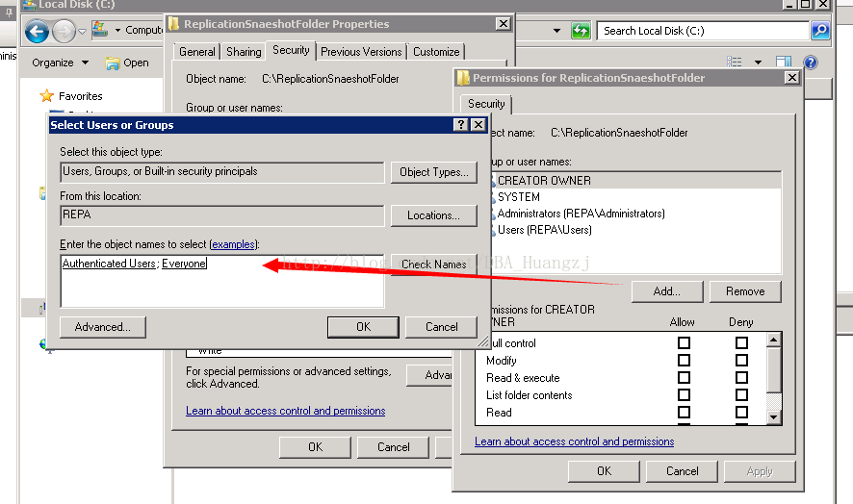Select CREATOR OWNER in the user list
853x504 pixels.
(636, 181)
